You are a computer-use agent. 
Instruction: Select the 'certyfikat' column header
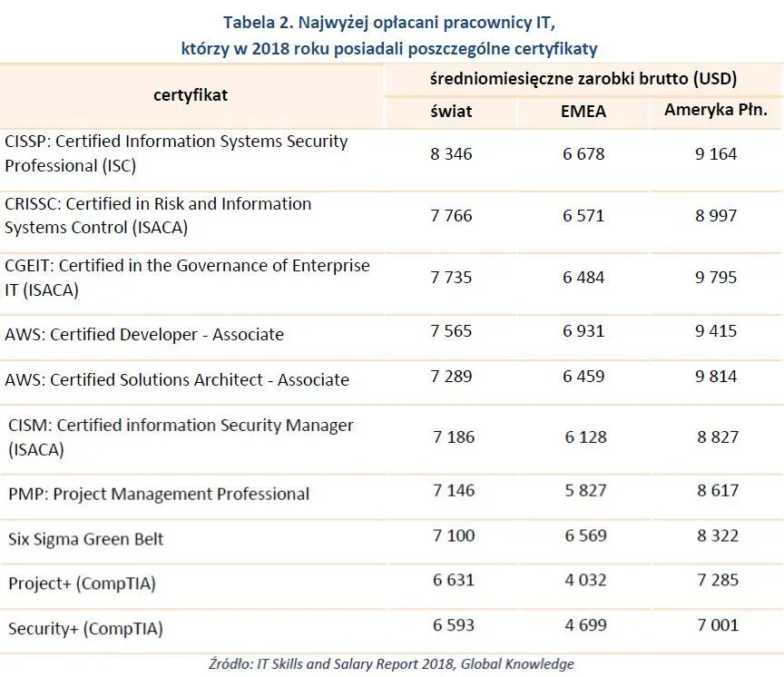point(191,94)
